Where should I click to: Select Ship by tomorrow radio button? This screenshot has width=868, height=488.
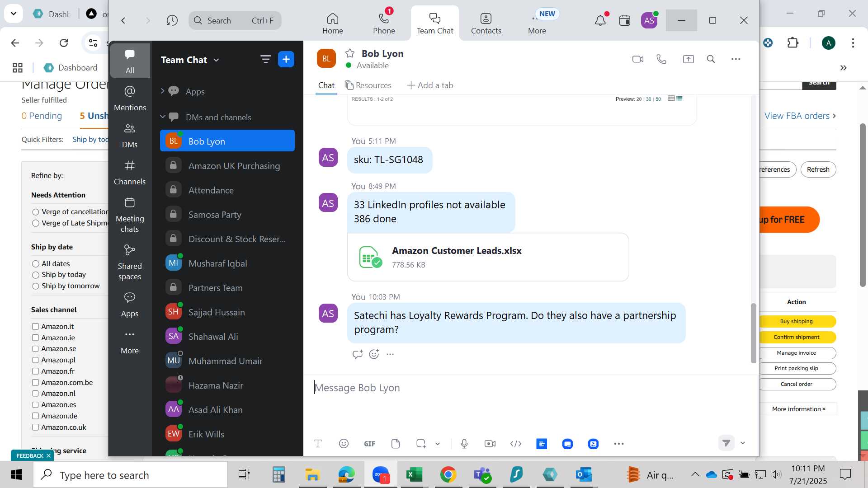(36, 286)
